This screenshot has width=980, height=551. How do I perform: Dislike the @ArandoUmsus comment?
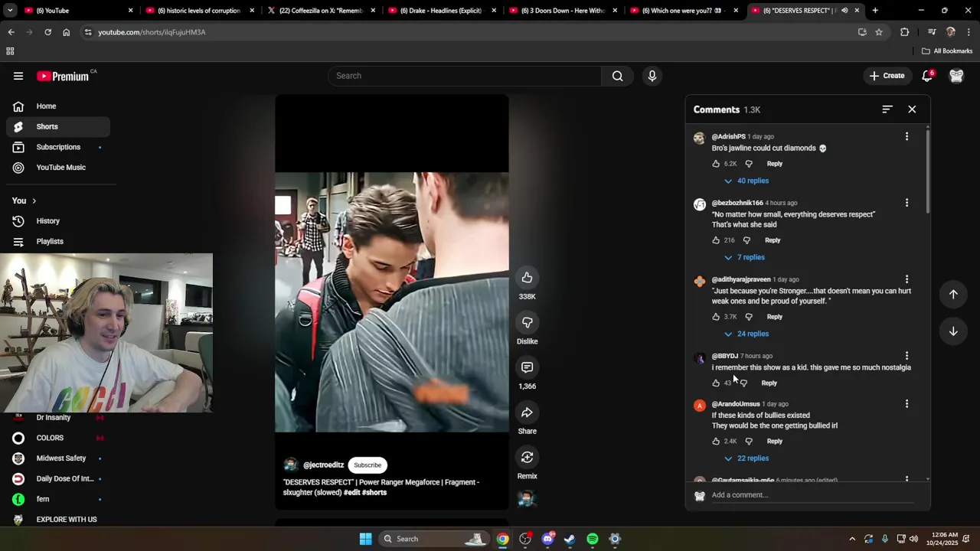click(749, 442)
